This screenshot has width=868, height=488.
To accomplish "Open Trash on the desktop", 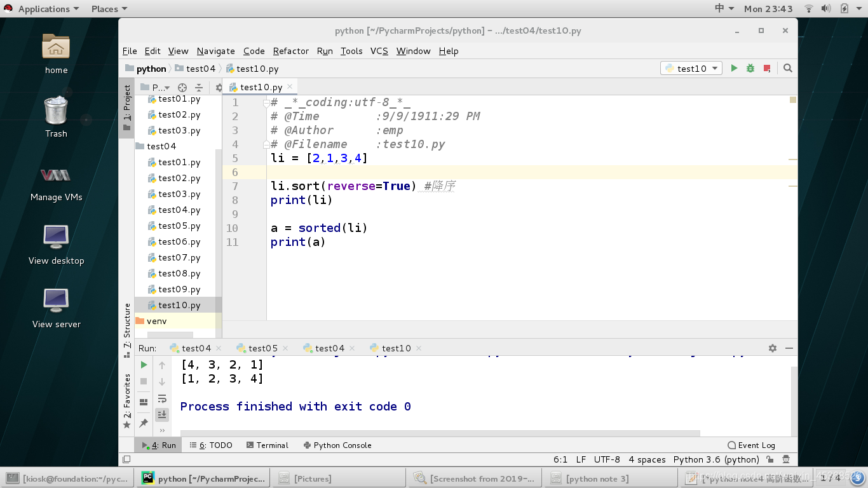I will coord(56,117).
